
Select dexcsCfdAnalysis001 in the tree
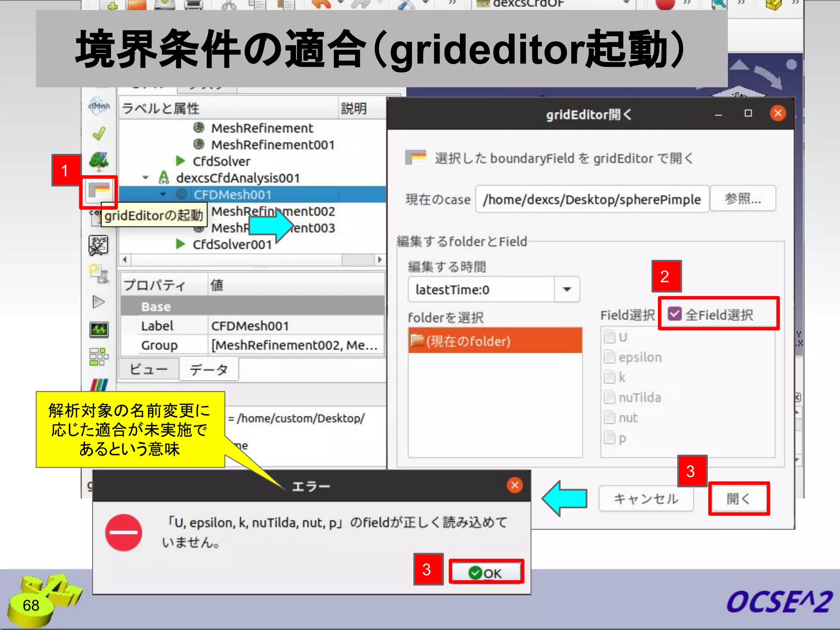click(238, 178)
